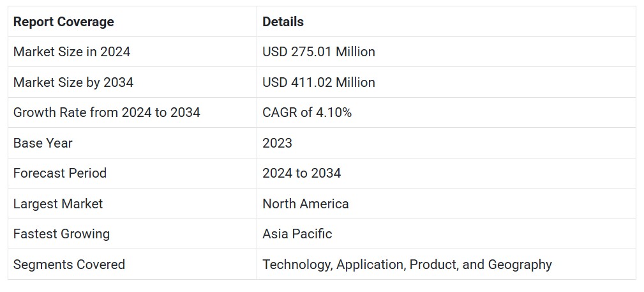
Task: Click the USD 411.02 Million value
Action: tap(318, 82)
